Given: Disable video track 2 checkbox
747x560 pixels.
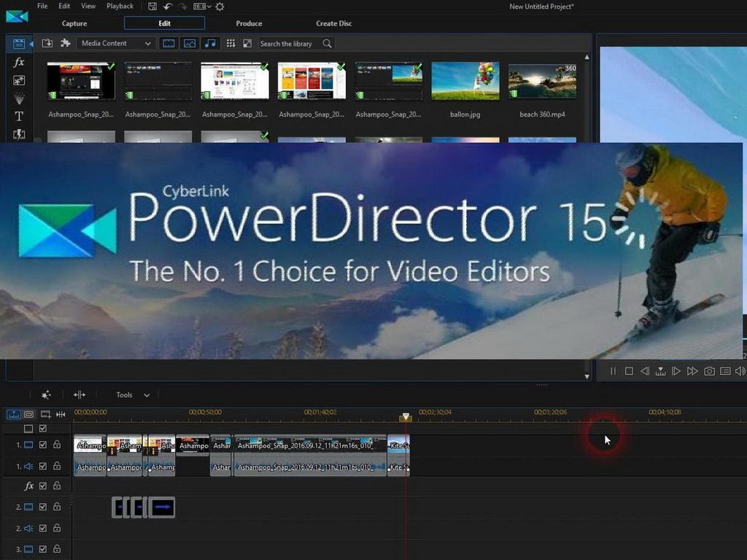Looking at the screenshot, I should coord(43,507).
